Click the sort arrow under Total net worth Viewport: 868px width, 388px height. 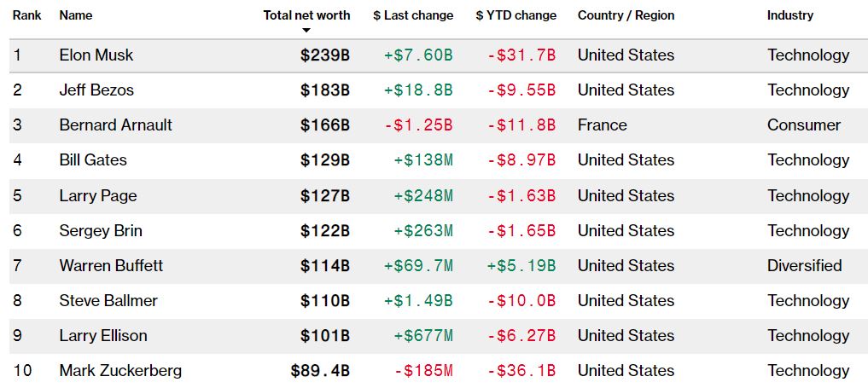tap(306, 31)
